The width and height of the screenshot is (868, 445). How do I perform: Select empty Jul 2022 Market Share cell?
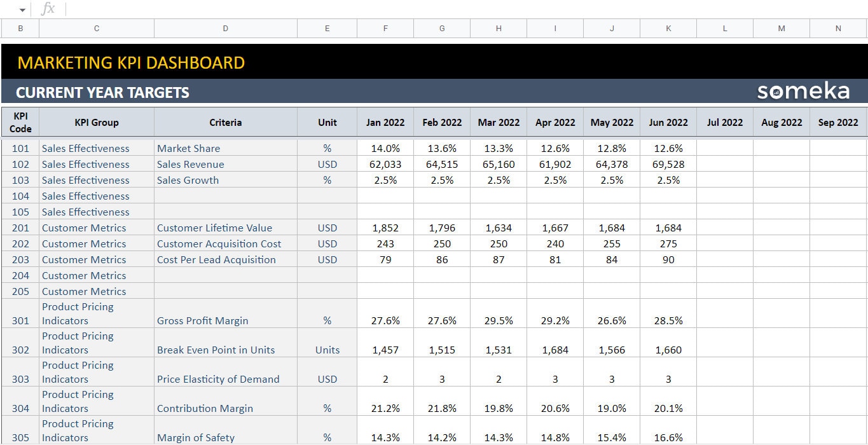(x=725, y=148)
